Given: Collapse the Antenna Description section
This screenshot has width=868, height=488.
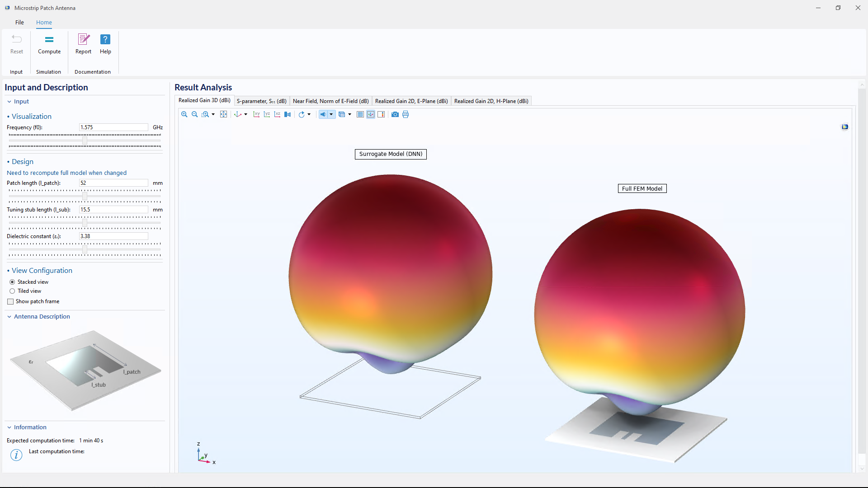Looking at the screenshot, I should (x=9, y=317).
